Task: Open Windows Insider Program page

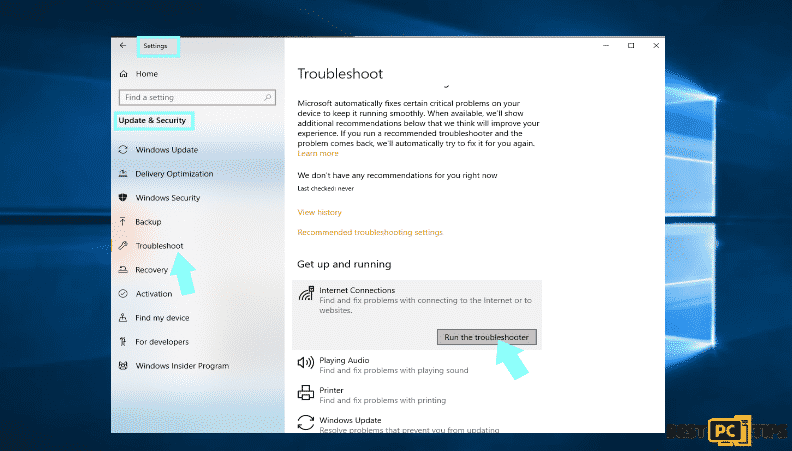Action: point(182,366)
